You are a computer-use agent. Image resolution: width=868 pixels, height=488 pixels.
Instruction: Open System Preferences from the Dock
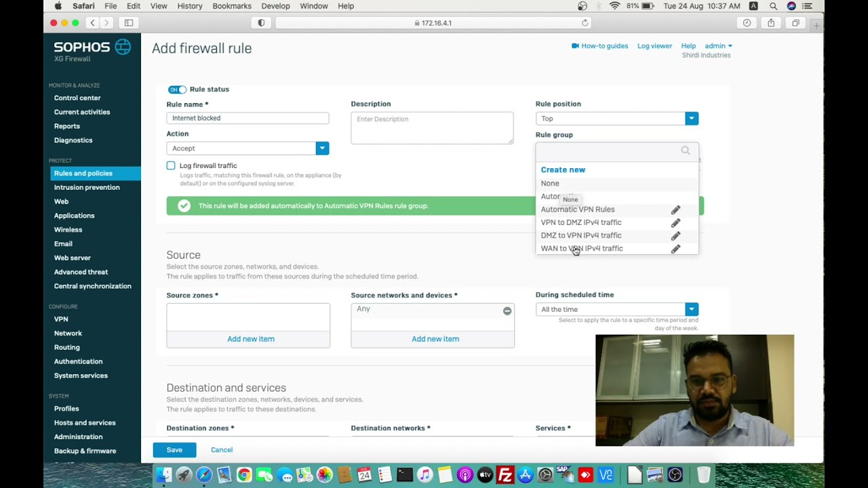point(545,475)
